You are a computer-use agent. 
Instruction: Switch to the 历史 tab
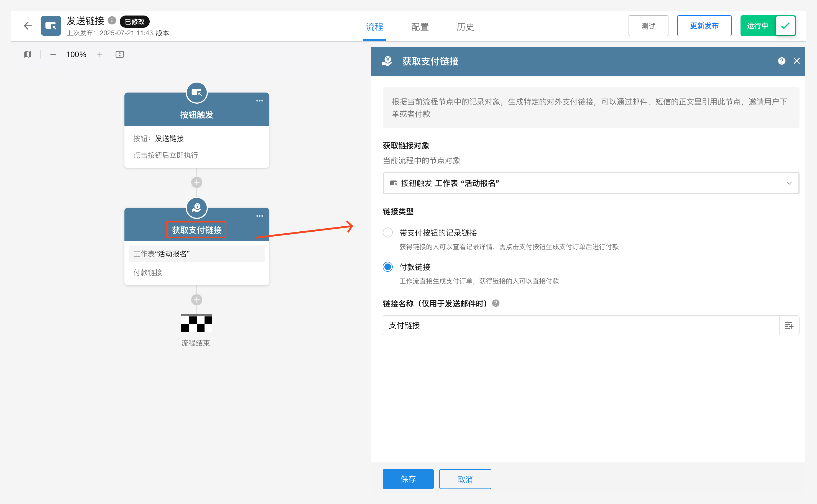465,27
